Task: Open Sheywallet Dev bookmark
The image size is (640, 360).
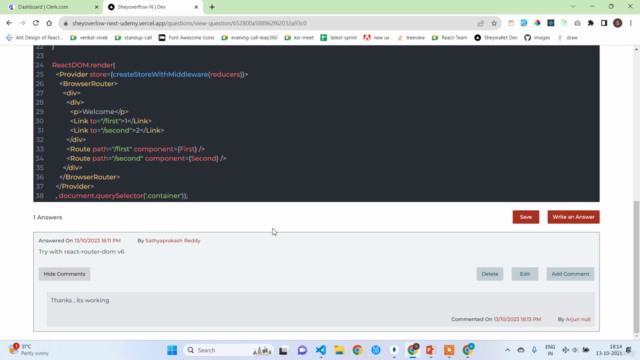Action: click(x=496, y=38)
